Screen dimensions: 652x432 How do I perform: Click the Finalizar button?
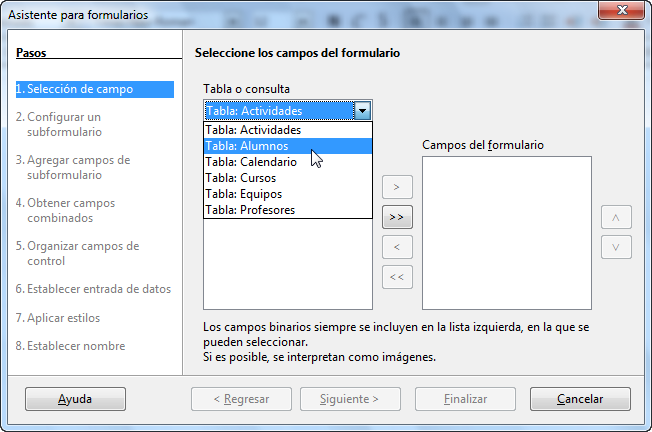point(465,399)
